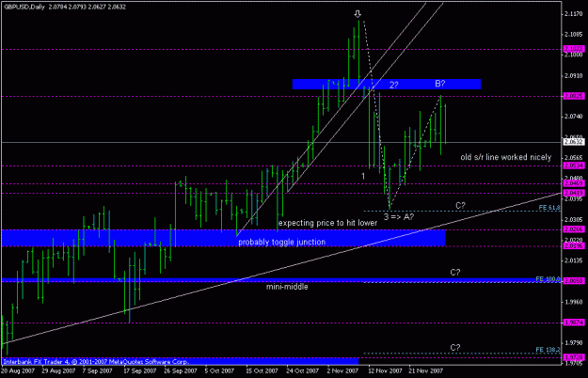The height and width of the screenshot is (378, 588).
Task: Click the magenta 2.0419 price tag
Action: pyautogui.click(x=574, y=194)
